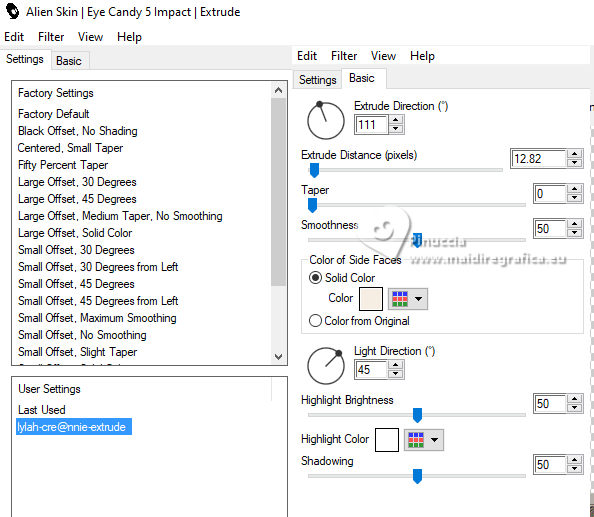Increase Light Direction with up stepper

[395, 365]
